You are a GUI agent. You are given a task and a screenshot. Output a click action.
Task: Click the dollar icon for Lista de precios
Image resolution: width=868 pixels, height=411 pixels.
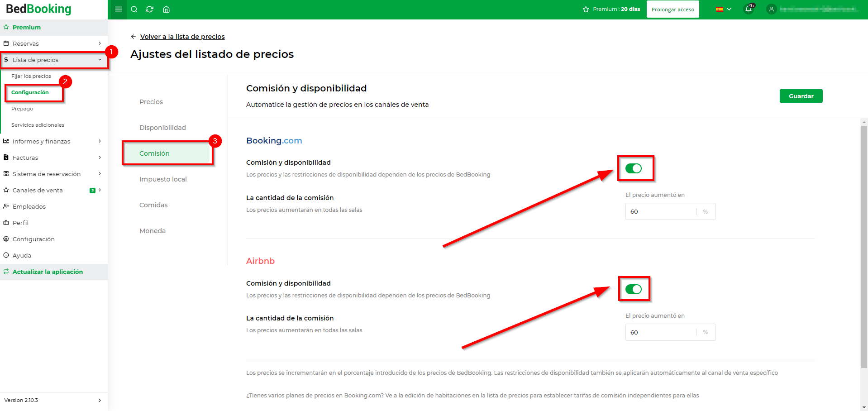pyautogui.click(x=6, y=60)
